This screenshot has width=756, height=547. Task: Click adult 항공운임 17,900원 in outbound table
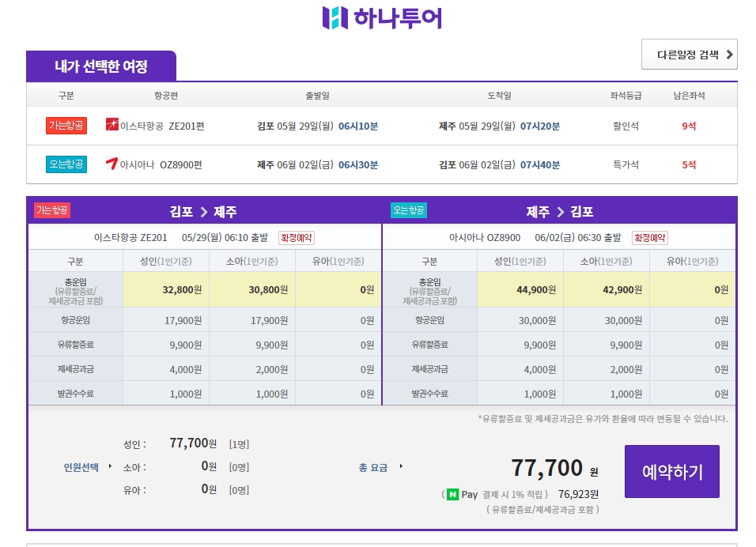point(183,320)
